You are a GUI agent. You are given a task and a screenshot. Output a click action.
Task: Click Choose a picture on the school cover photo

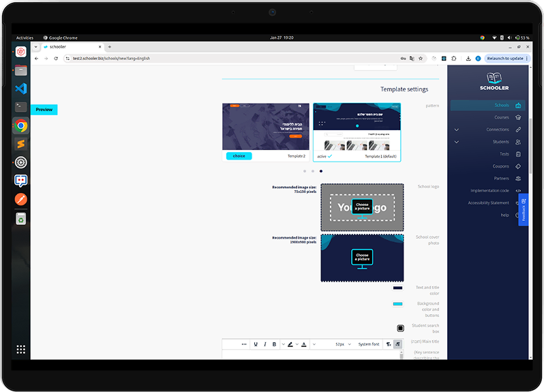[362, 257]
